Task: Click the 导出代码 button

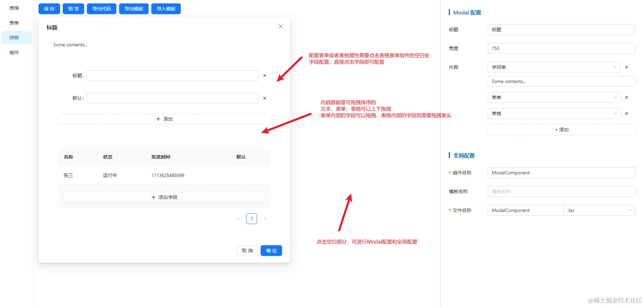Action: pos(102,9)
